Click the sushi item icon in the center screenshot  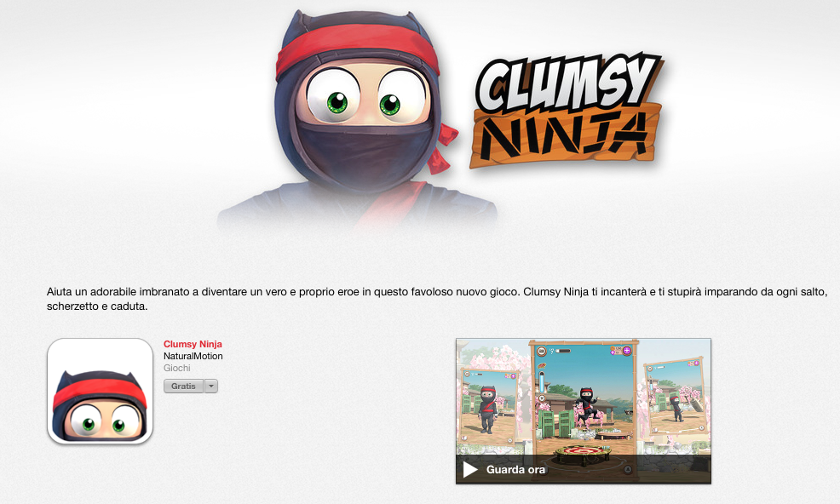pyautogui.click(x=542, y=366)
